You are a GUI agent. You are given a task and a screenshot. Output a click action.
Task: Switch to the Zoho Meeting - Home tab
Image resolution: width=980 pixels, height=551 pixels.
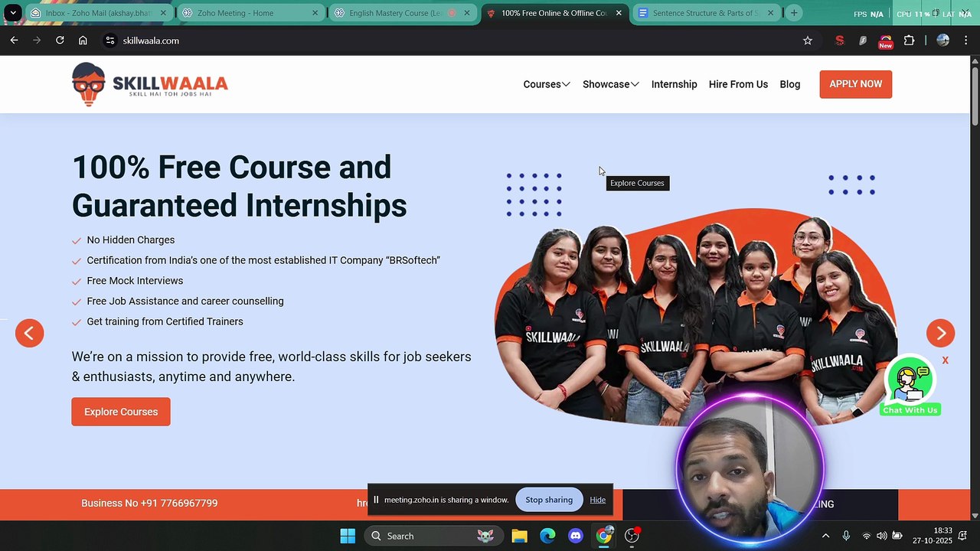[250, 13]
